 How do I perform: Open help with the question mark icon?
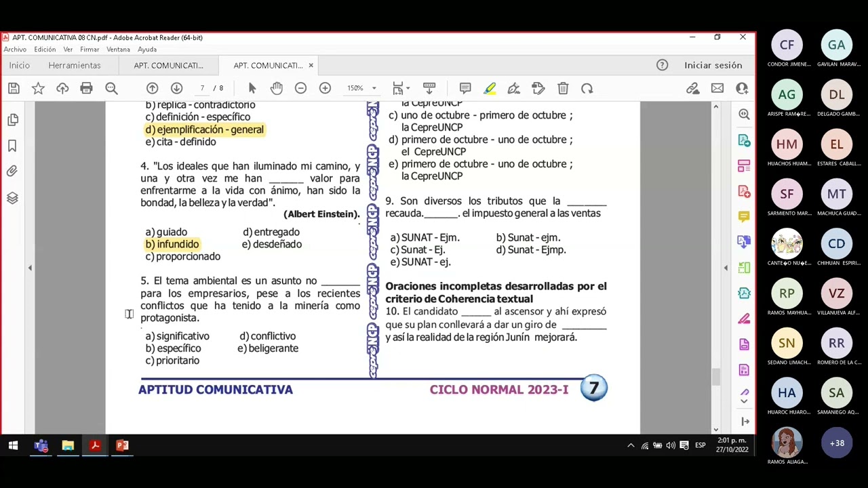click(662, 65)
